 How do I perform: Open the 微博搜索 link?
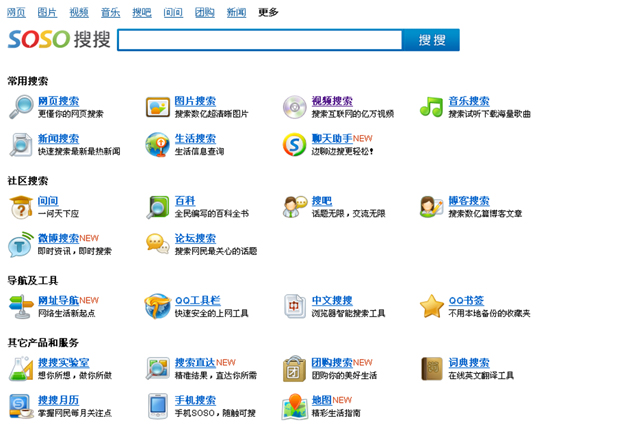point(58,238)
